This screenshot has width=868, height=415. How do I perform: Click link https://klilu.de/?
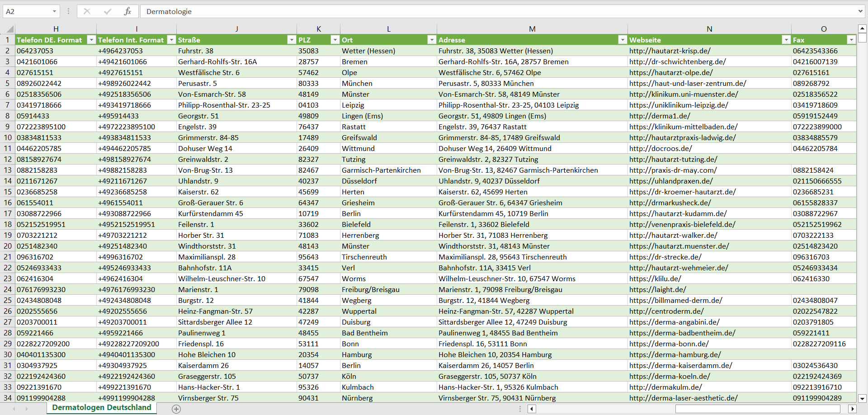point(655,278)
